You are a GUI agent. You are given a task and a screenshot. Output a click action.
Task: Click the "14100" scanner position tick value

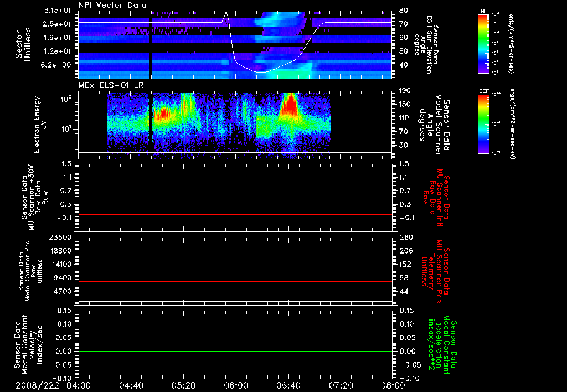[x=61, y=264]
